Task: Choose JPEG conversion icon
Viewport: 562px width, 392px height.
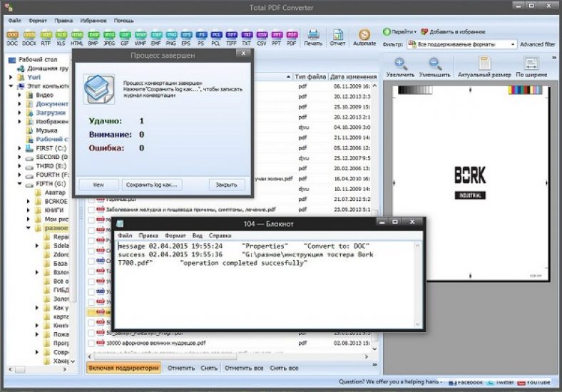Action: (109, 38)
